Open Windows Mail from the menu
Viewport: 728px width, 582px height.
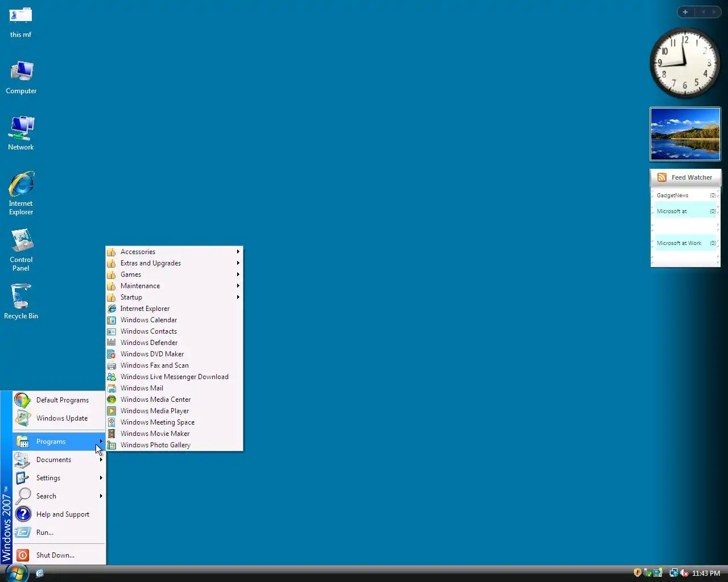pos(174,388)
